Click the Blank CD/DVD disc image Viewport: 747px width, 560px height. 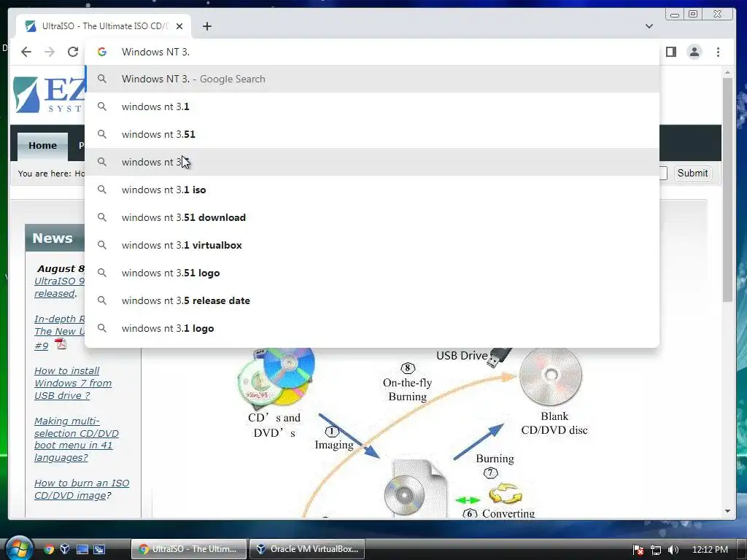pos(550,376)
